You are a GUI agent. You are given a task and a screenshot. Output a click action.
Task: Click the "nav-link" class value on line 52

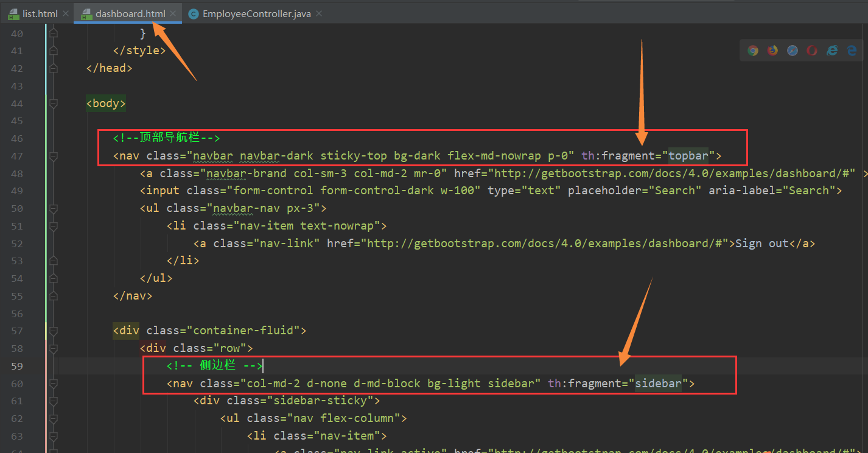coord(287,244)
